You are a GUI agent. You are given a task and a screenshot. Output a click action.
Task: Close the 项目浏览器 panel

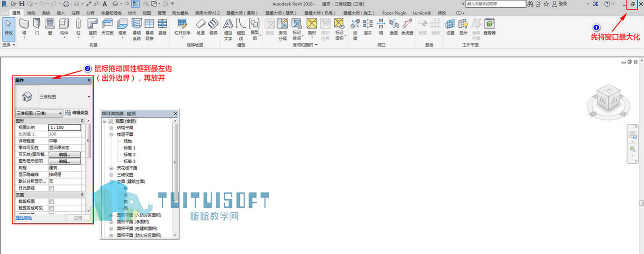click(x=175, y=114)
